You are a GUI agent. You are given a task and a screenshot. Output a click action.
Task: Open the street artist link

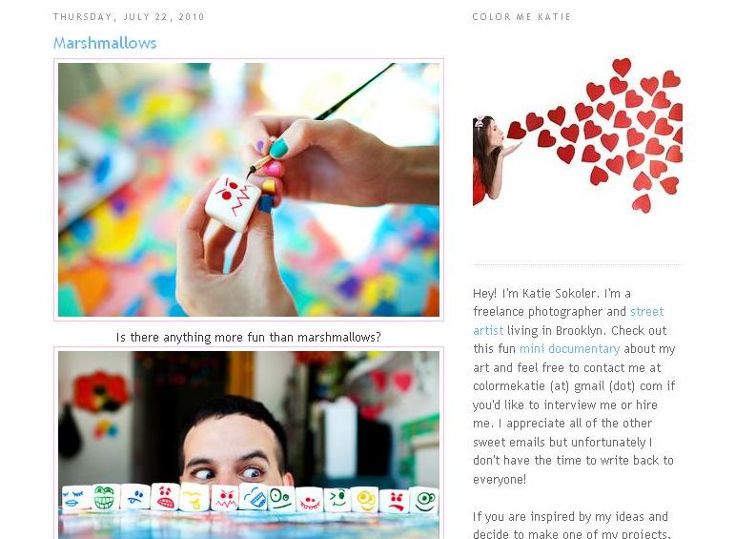tap(568, 321)
